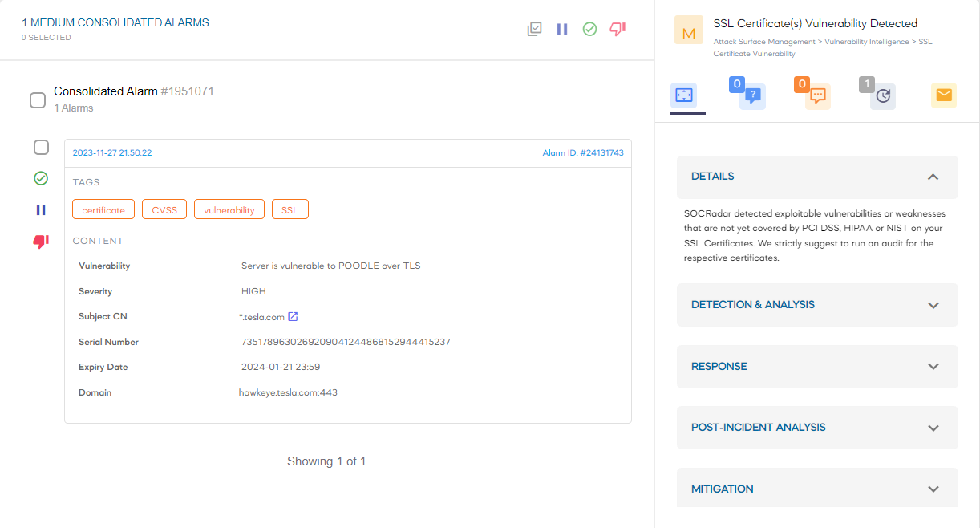The height and width of the screenshot is (528, 980).
Task: Open external link icon next to *.tesla.com
Action: 293,316
